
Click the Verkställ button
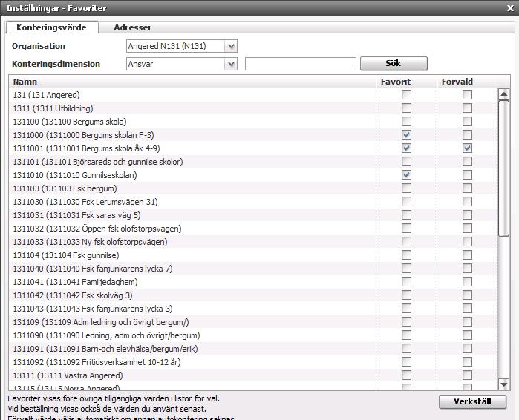(x=473, y=401)
